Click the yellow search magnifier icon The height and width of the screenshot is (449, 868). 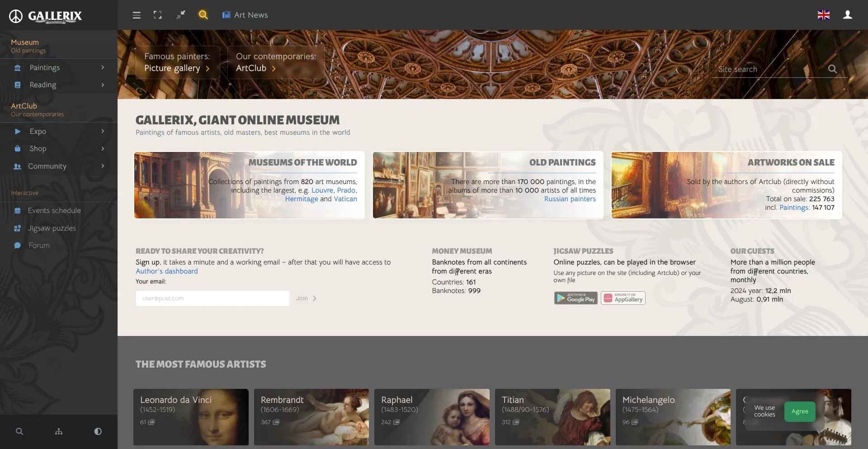pos(203,15)
